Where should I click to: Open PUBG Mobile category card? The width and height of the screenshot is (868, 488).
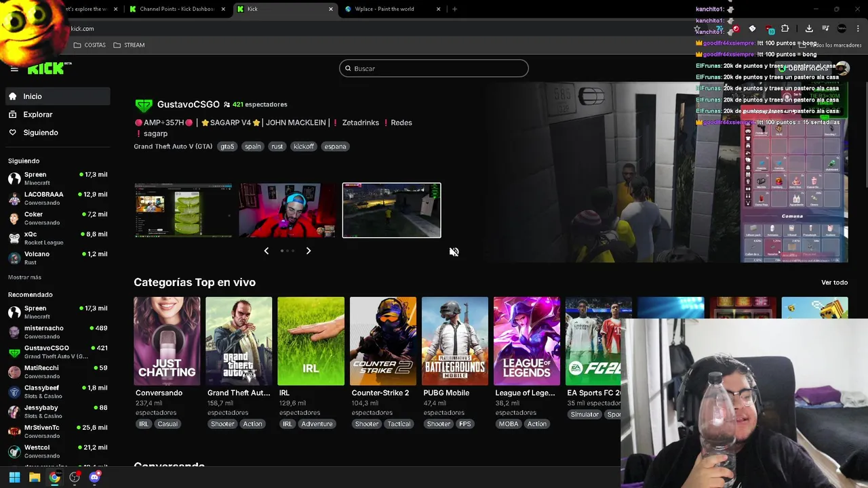(x=454, y=341)
